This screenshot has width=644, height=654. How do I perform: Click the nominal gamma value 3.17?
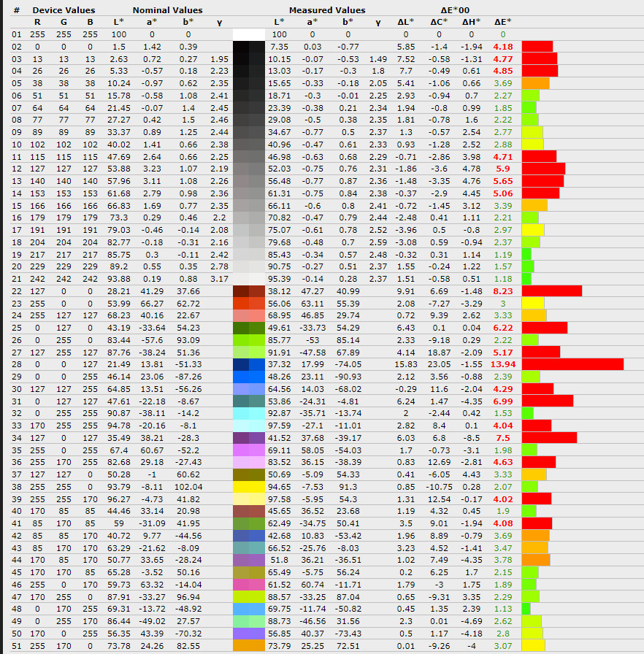pos(219,279)
